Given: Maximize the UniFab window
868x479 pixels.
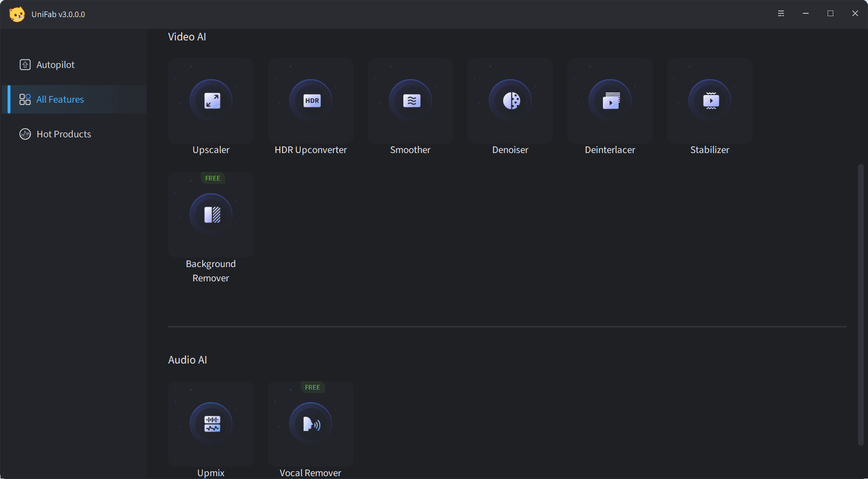Looking at the screenshot, I should tap(830, 14).
